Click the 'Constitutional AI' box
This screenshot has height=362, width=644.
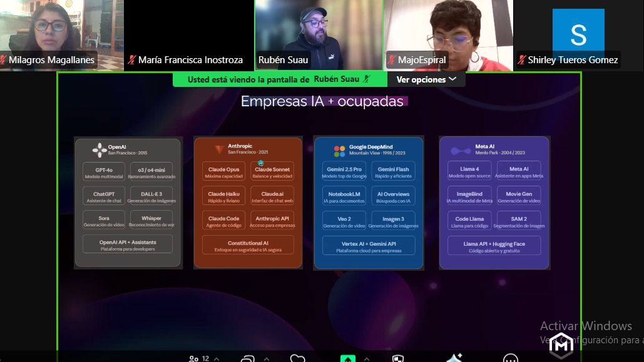[248, 246]
